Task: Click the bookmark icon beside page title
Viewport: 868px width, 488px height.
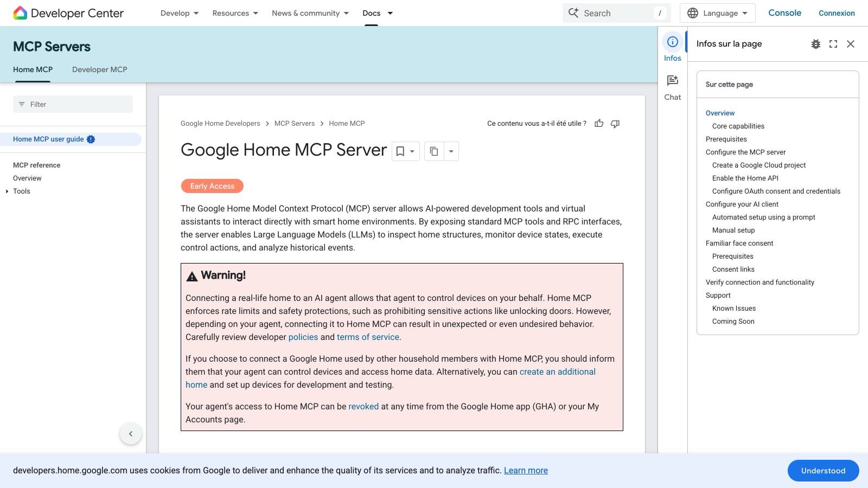Action: (400, 151)
